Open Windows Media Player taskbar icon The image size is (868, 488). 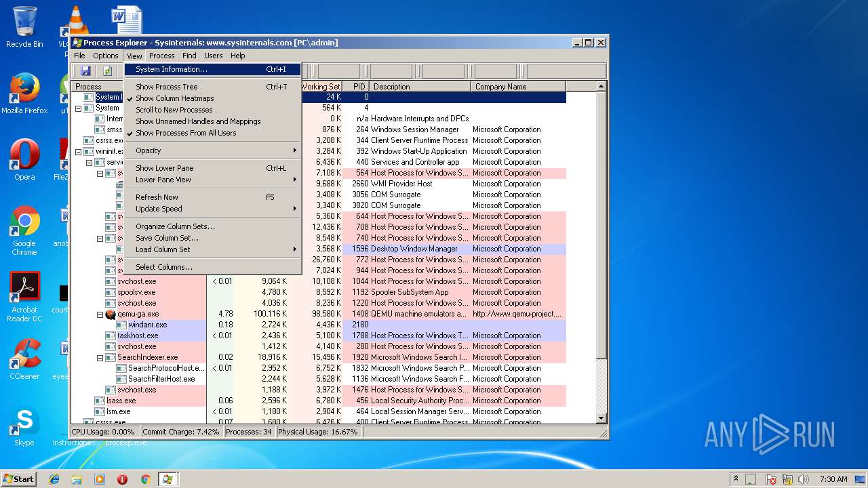[x=100, y=479]
